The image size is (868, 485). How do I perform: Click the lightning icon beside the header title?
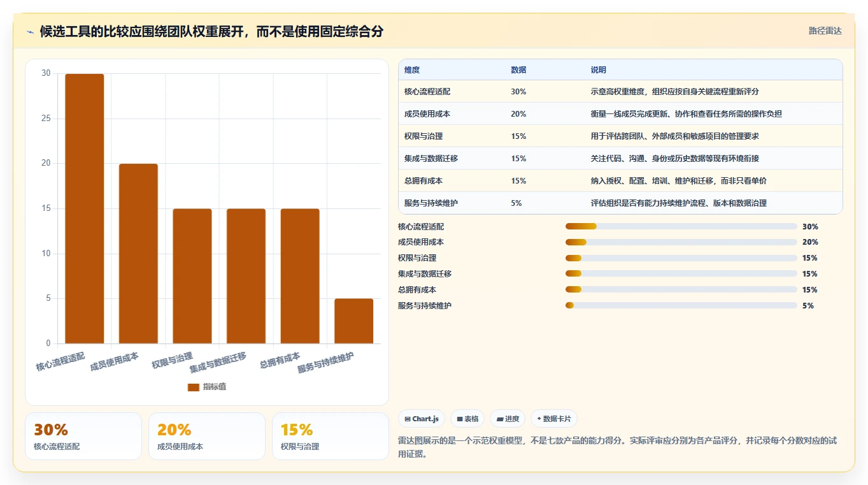[x=30, y=32]
